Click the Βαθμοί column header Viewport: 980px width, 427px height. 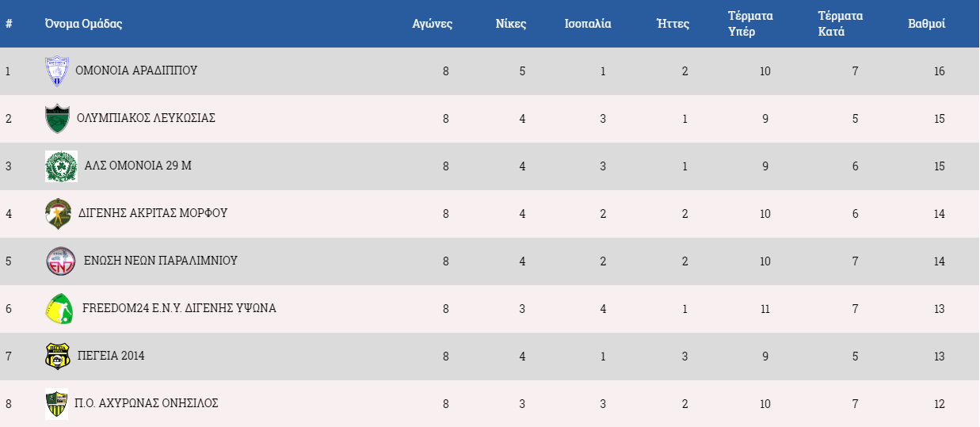tap(927, 24)
